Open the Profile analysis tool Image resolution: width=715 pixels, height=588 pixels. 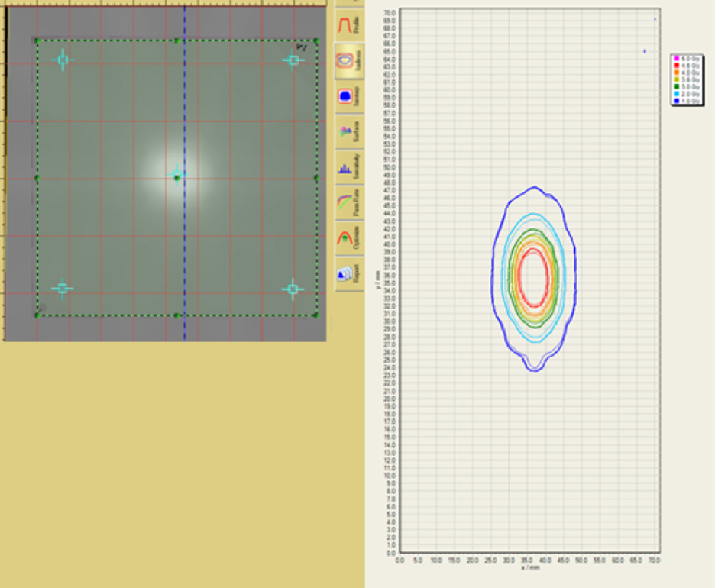pyautogui.click(x=349, y=25)
